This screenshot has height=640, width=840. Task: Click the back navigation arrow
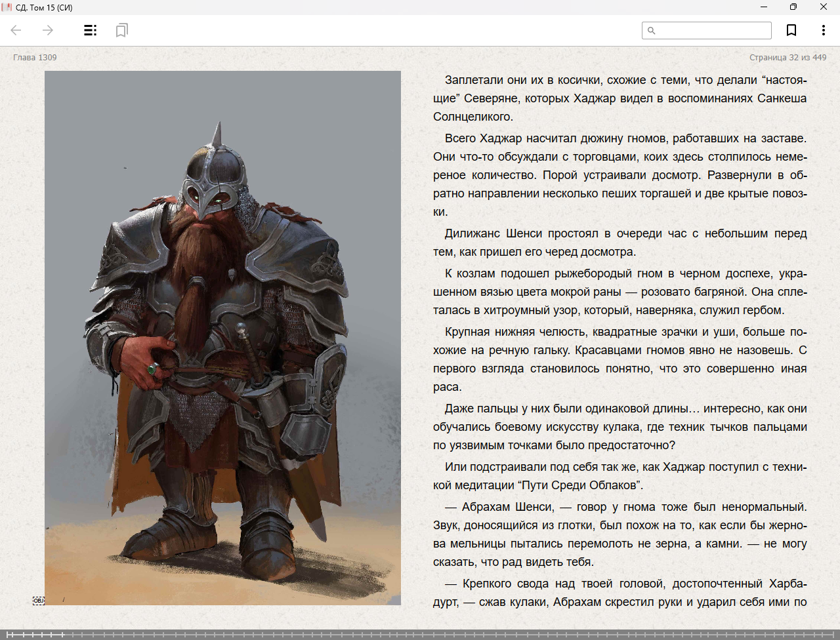click(x=16, y=30)
